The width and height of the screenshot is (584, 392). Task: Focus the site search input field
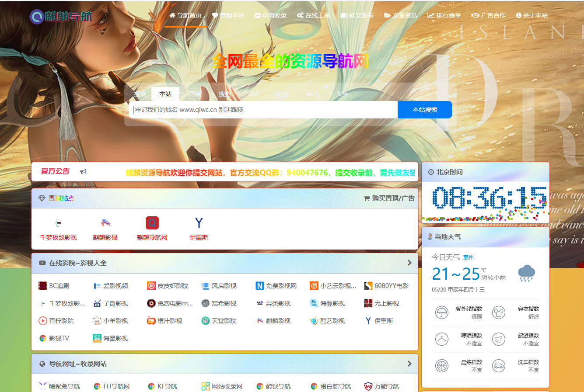pos(263,110)
